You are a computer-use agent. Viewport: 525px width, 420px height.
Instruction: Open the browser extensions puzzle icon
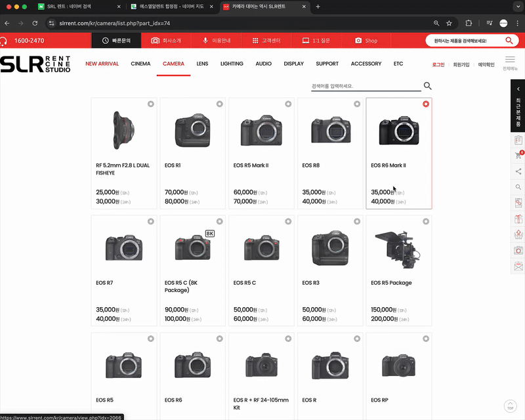[x=469, y=23]
